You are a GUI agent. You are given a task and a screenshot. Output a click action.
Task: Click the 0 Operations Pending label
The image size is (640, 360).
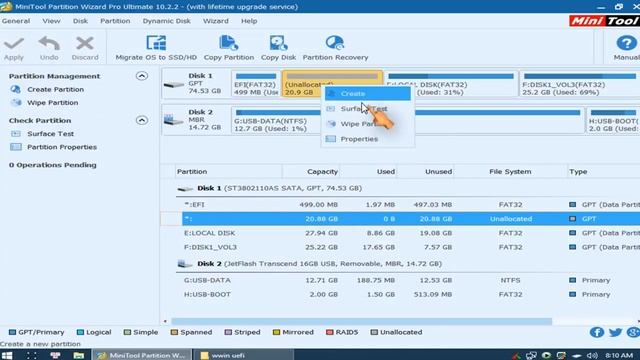coord(53,165)
